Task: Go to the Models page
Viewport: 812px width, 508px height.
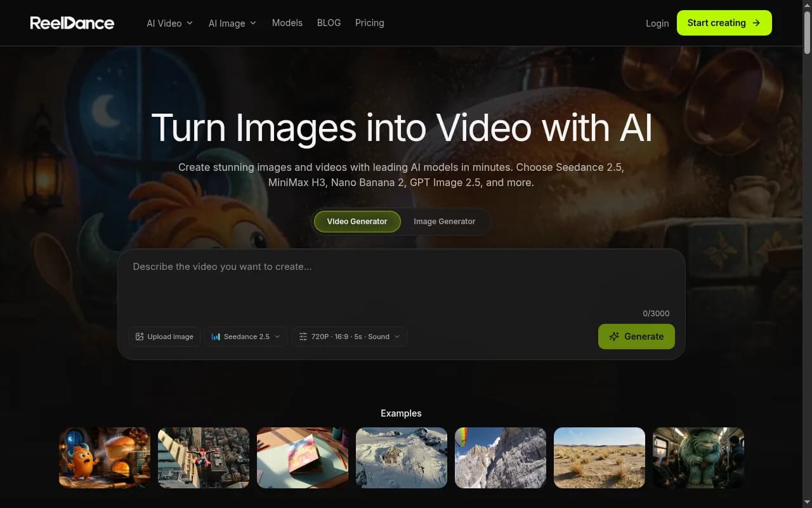Action: [287, 23]
